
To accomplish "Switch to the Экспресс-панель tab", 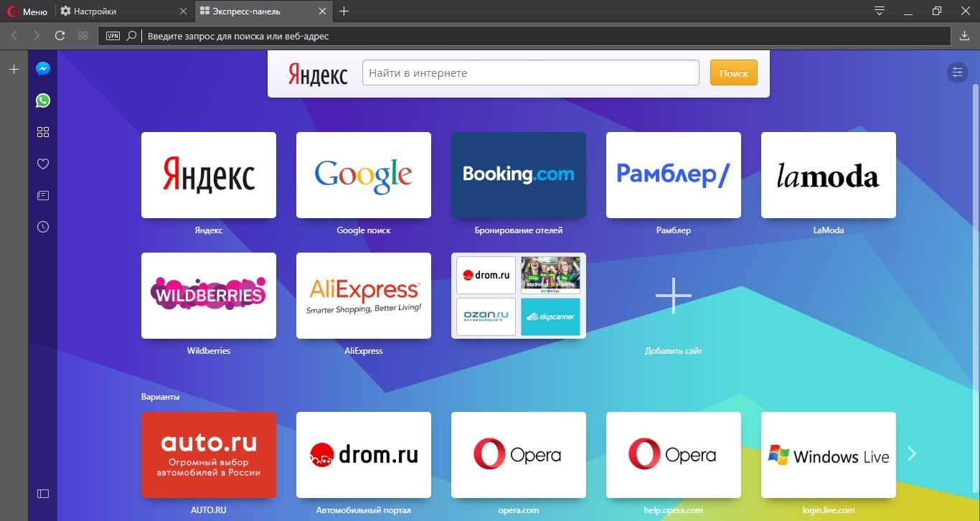I will [x=263, y=11].
